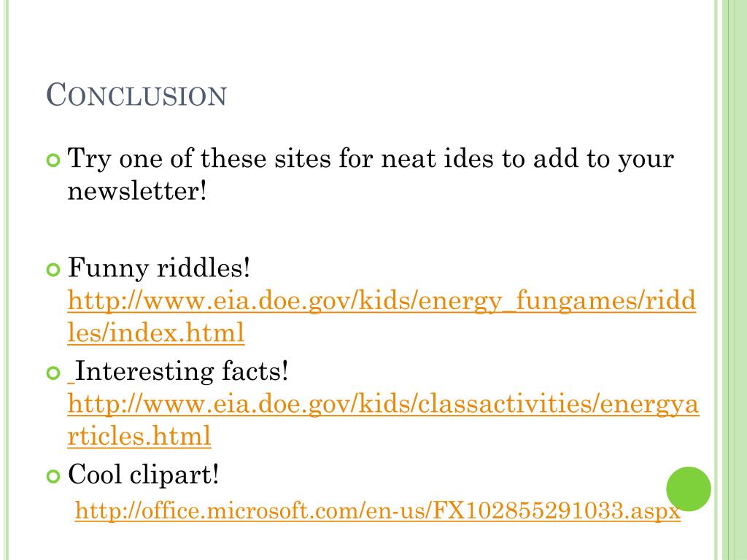Click the words 'Try one of these sites'
The height and width of the screenshot is (560, 747).
coord(199,160)
